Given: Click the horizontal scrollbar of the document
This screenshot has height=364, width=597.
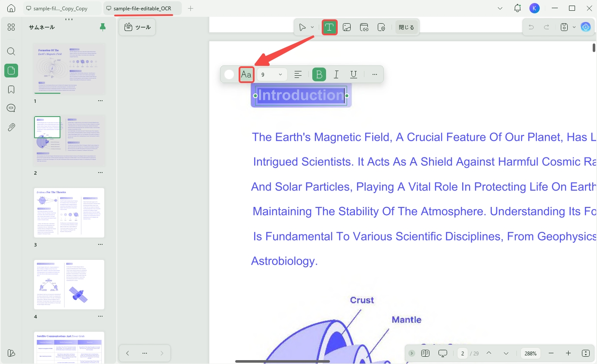Looking at the screenshot, I should [x=283, y=361].
